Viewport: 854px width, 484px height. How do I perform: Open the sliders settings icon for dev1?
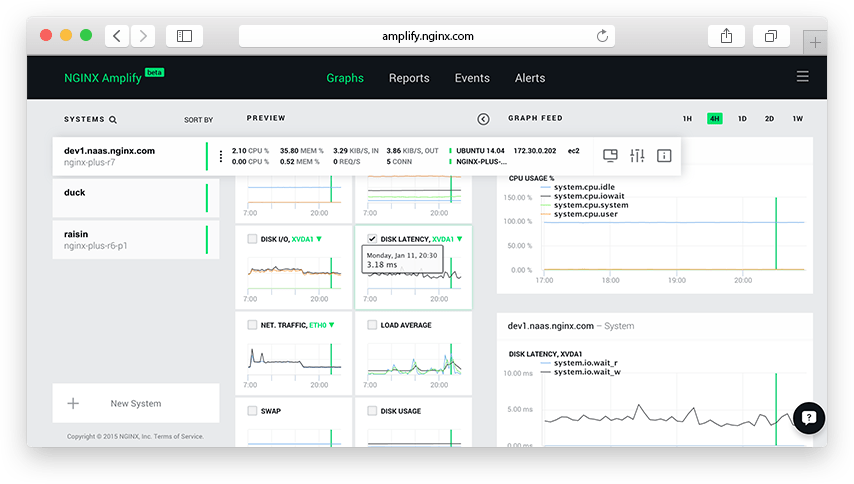(x=637, y=156)
